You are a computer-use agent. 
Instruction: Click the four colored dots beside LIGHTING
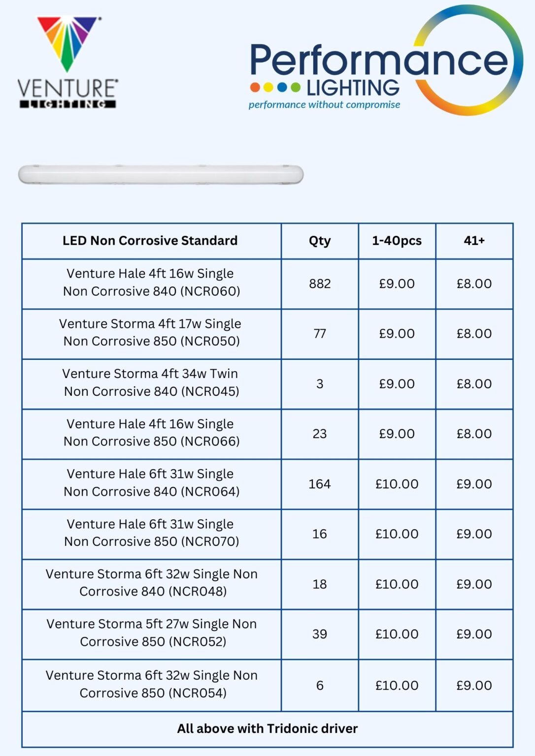275,88
